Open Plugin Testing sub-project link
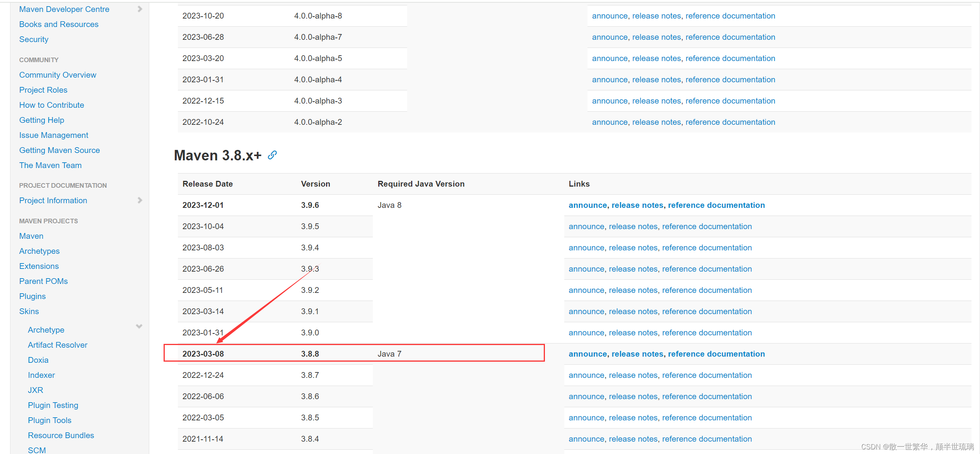This screenshot has height=454, width=980. click(53, 405)
